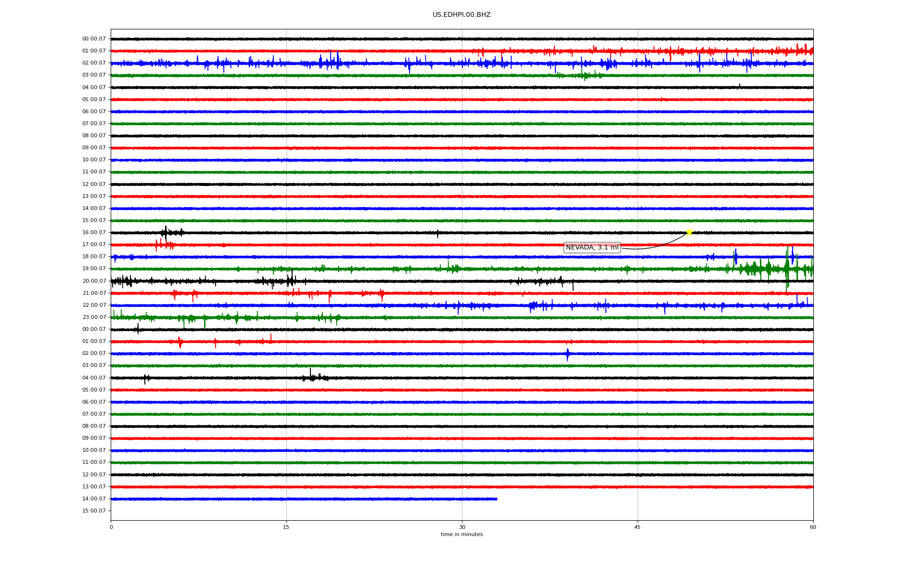This screenshot has height=578, width=924.
Task: Click the 20:00:07 row time label
Action: (x=94, y=281)
